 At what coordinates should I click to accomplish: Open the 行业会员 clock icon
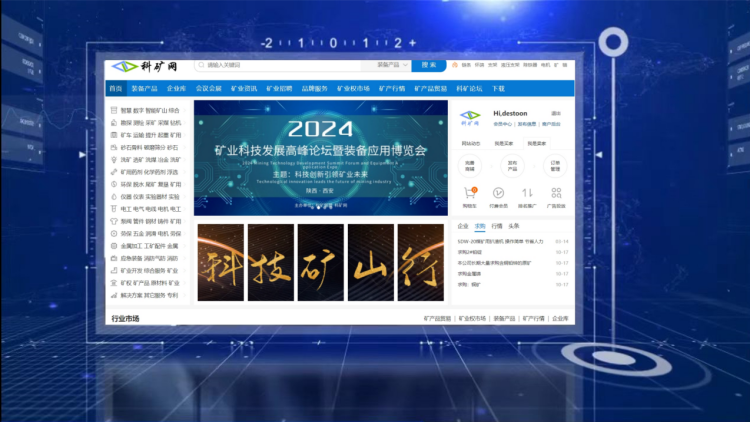click(499, 193)
